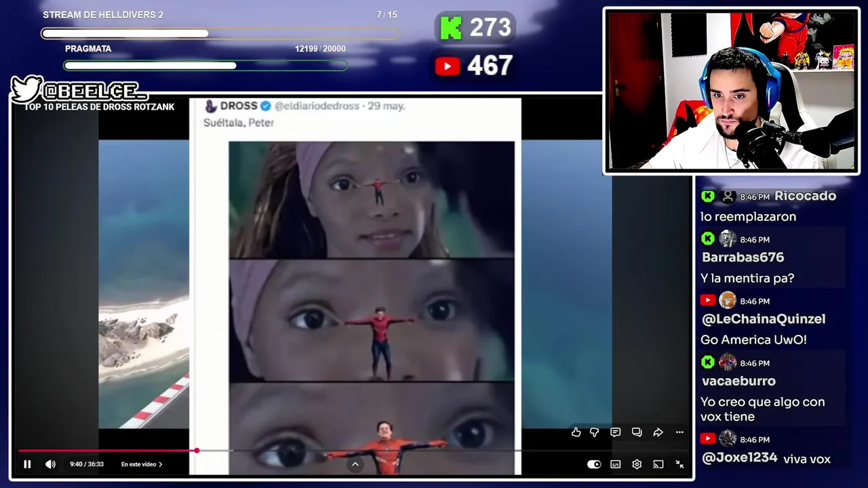Open the live chat replies icon

point(637,432)
